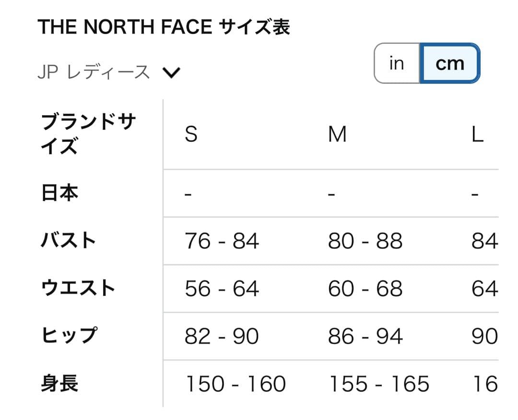Click the ウエスト row label
The height and width of the screenshot is (420, 518).
click(x=77, y=288)
